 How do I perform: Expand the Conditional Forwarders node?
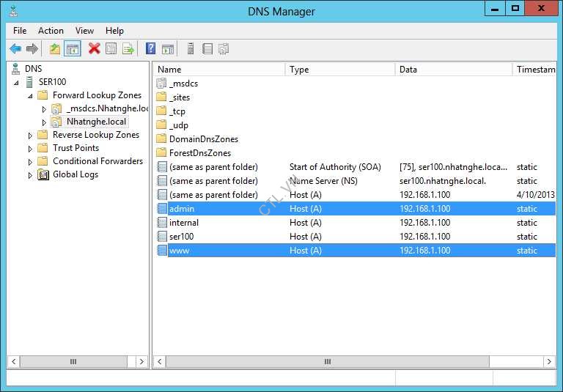point(31,162)
